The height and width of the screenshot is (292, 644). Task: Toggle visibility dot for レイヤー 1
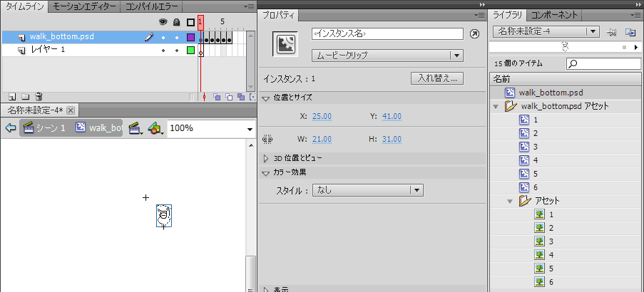pos(163,51)
